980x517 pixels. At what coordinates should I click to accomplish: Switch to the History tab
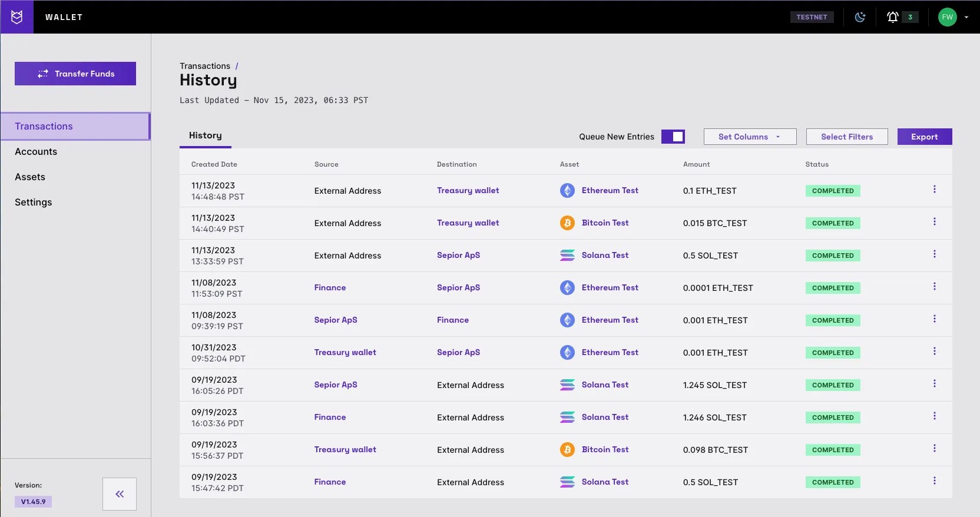click(x=206, y=135)
